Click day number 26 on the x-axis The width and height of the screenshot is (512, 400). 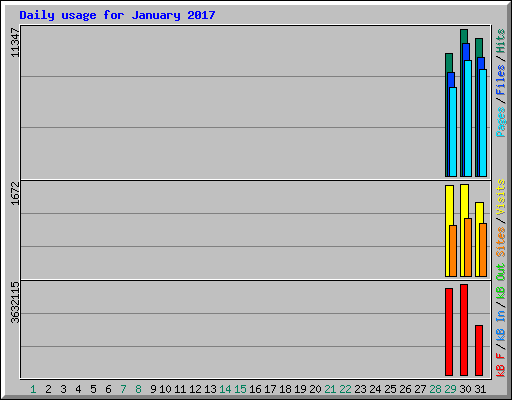click(x=405, y=389)
